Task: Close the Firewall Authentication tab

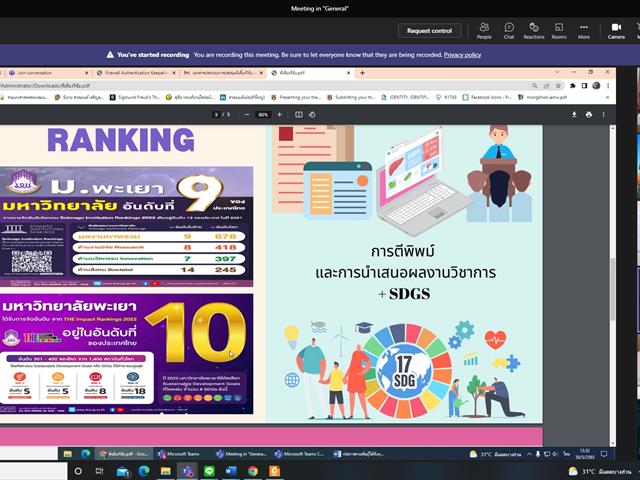Action: point(174,73)
